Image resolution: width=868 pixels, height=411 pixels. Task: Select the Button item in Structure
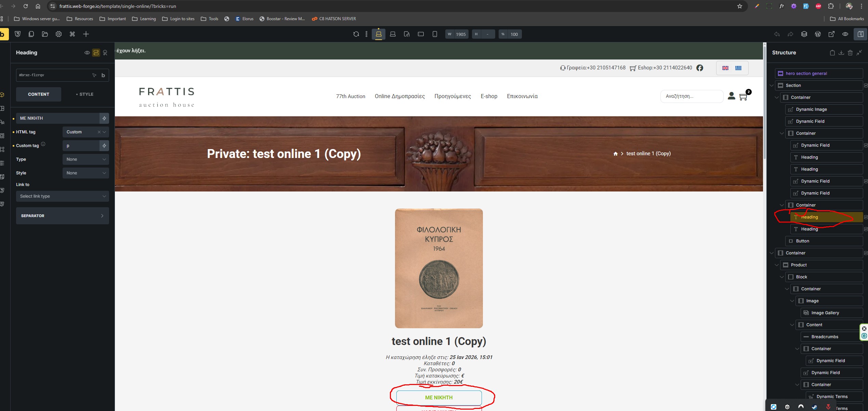(x=802, y=241)
